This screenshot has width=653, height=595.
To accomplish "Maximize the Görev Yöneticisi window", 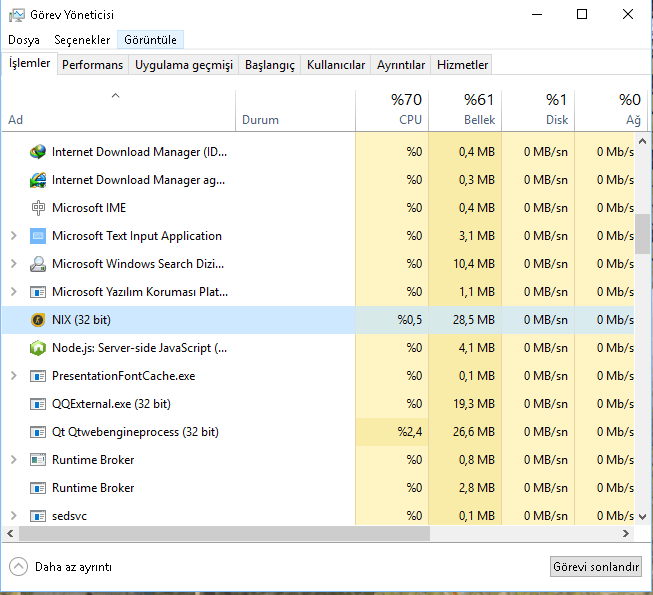I will [x=582, y=15].
